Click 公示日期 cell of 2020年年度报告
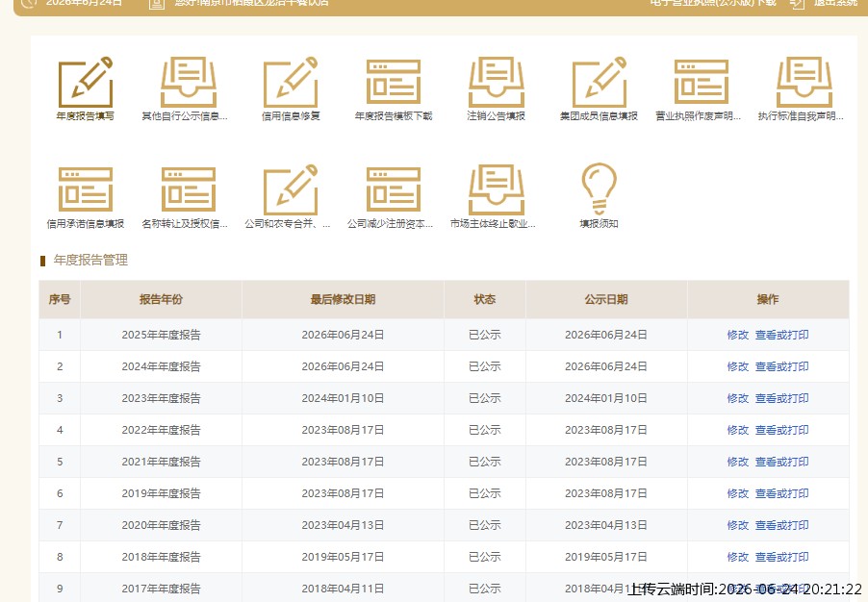Image resolution: width=868 pixels, height=602 pixels. [606, 525]
